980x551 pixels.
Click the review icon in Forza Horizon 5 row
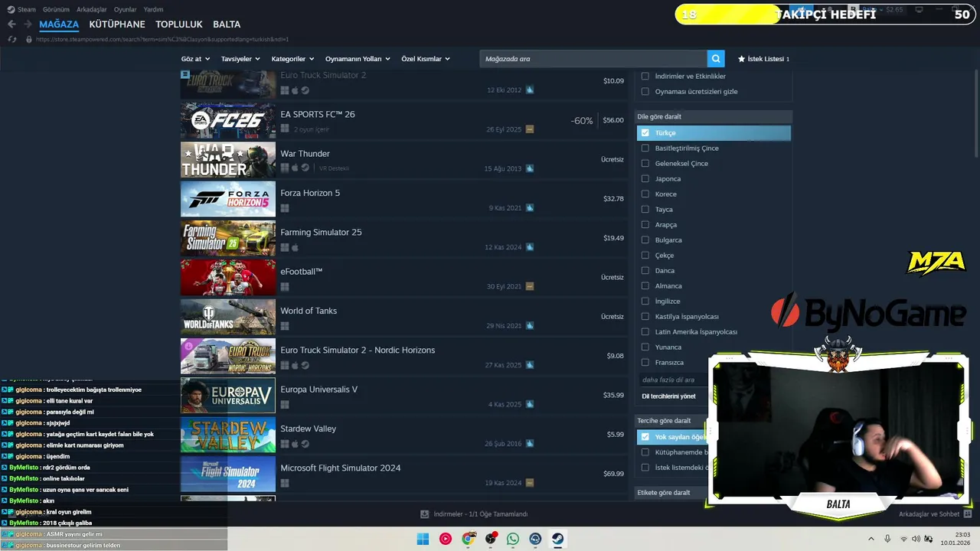pos(530,208)
